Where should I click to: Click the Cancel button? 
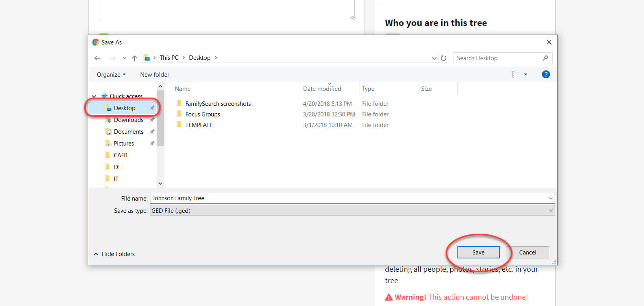point(527,253)
